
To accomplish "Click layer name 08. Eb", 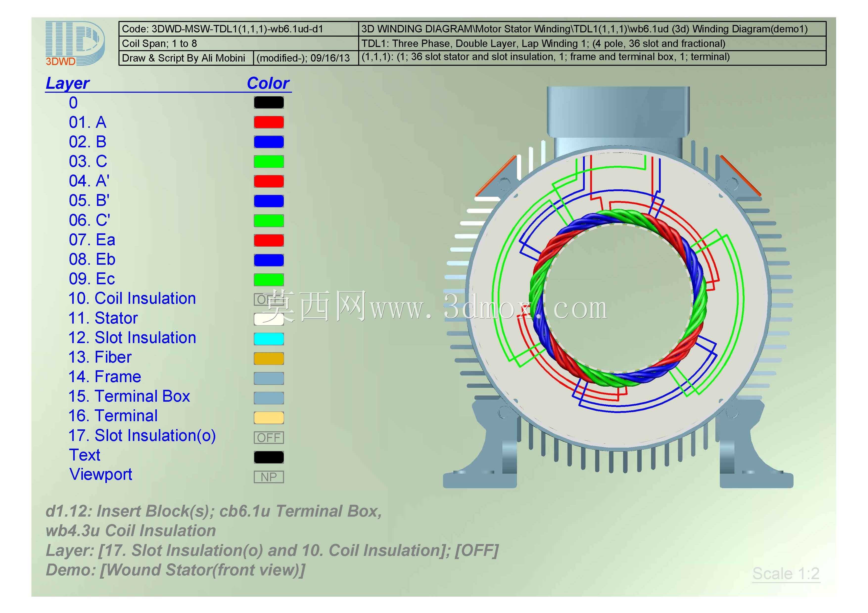I will tap(92, 260).
